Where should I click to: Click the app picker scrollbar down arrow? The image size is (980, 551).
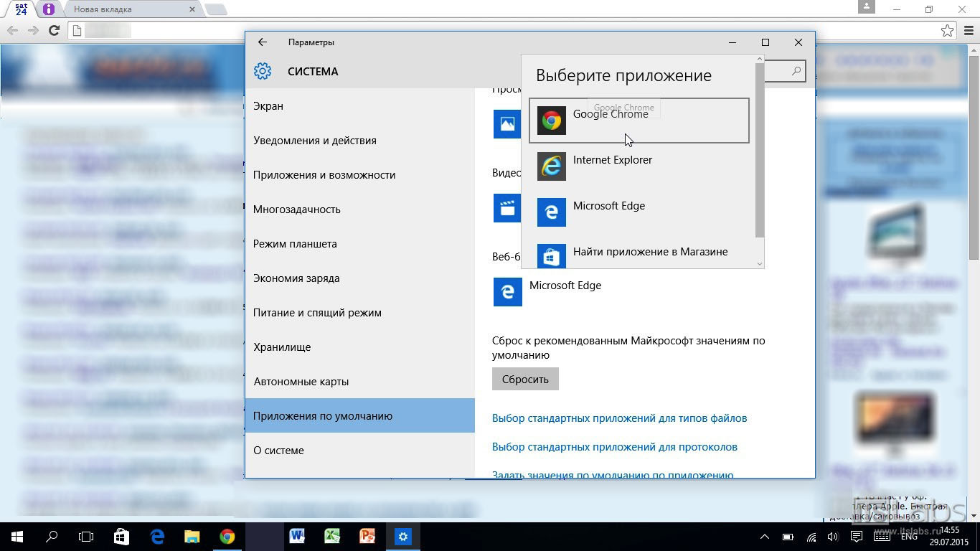coord(760,264)
